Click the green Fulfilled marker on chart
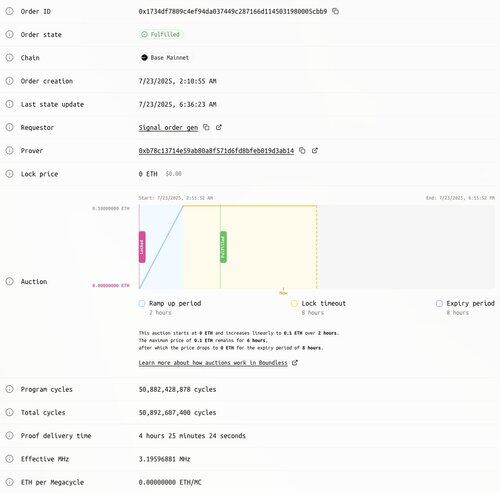 coord(223,247)
